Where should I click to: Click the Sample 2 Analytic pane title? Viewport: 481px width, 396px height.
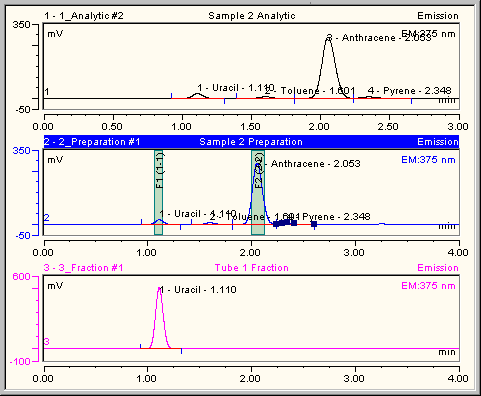252,16
